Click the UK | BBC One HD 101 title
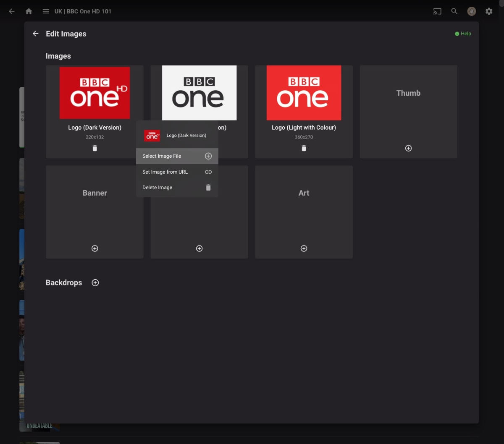This screenshot has height=444, width=504. tap(83, 11)
